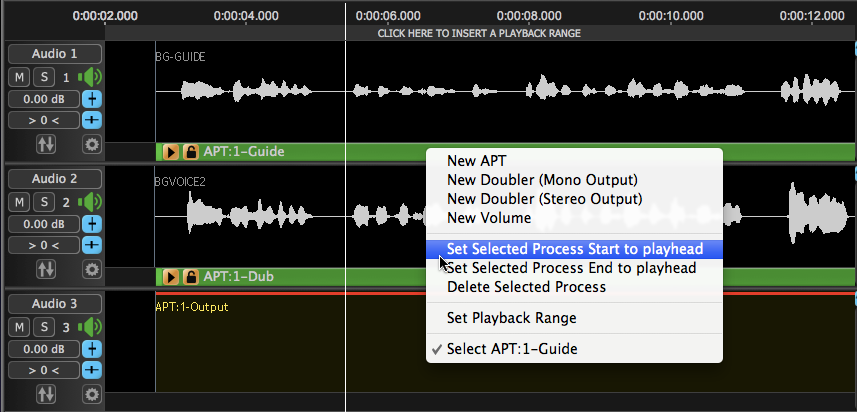
Task: Choose Delete Selected Process
Action: pyautogui.click(x=574, y=287)
